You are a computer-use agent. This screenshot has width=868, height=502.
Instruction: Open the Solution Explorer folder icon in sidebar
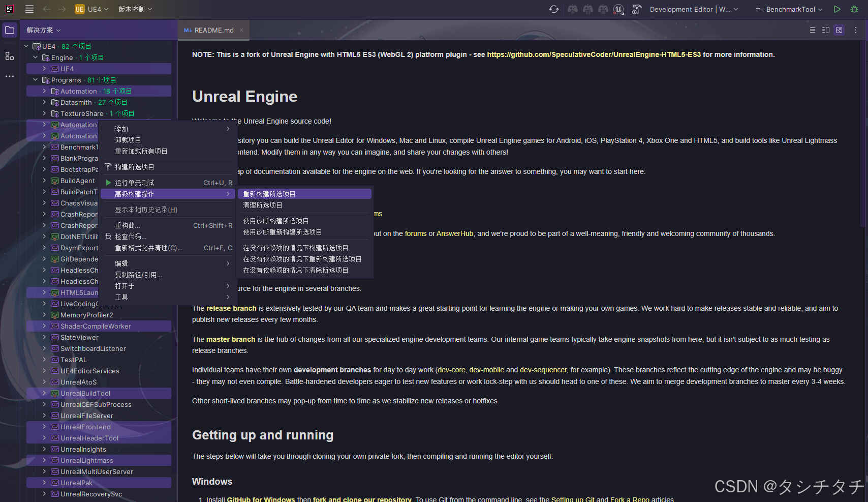(9, 29)
